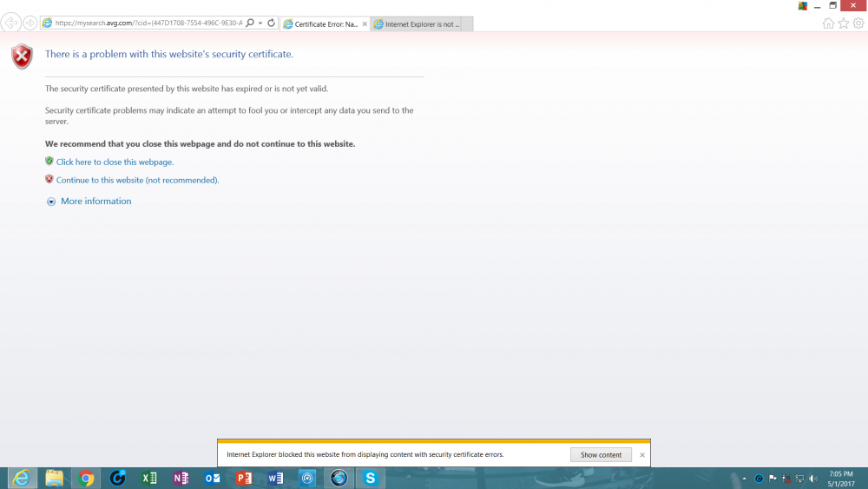Click the green shield beside close webpage
This screenshot has height=489, width=868.
49,162
